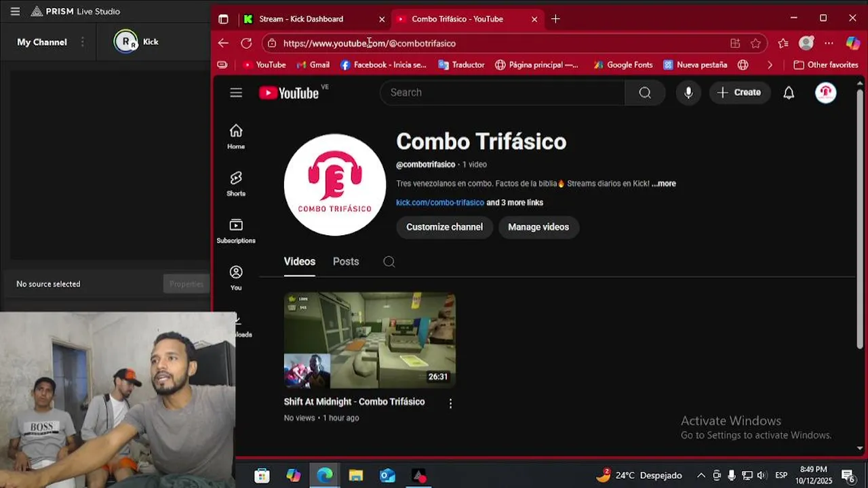Screen dimensions: 868x488
Task: Switch to the channel Posts tab
Action: point(346,262)
